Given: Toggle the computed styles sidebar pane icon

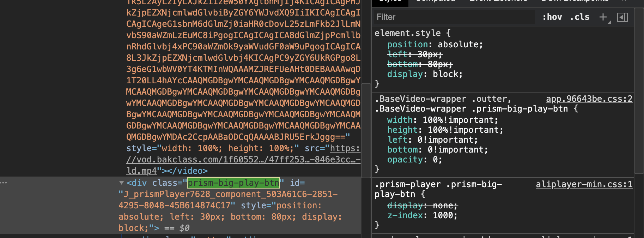Looking at the screenshot, I should coord(622,17).
